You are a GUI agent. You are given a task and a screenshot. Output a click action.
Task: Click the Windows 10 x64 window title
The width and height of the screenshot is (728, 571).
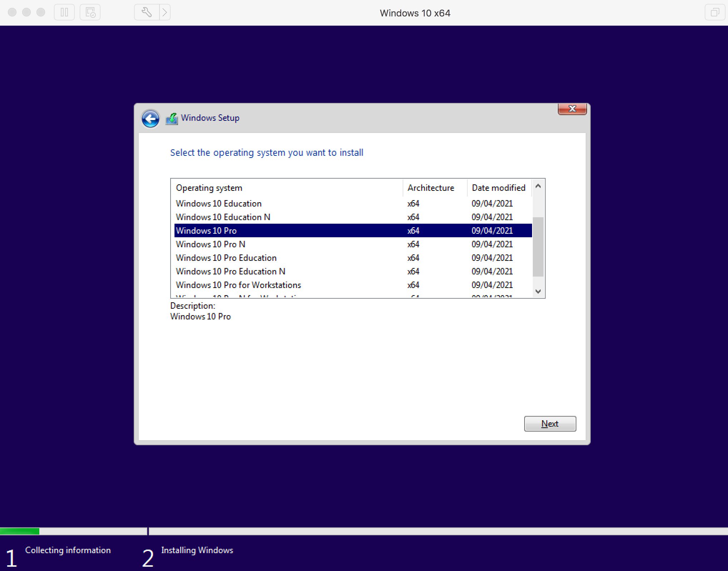(x=415, y=13)
